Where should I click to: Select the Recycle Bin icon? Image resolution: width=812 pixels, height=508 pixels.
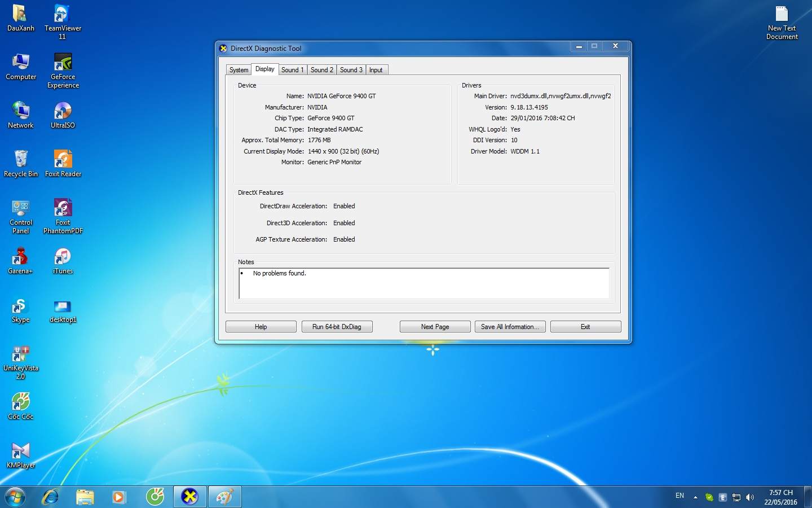tap(21, 163)
